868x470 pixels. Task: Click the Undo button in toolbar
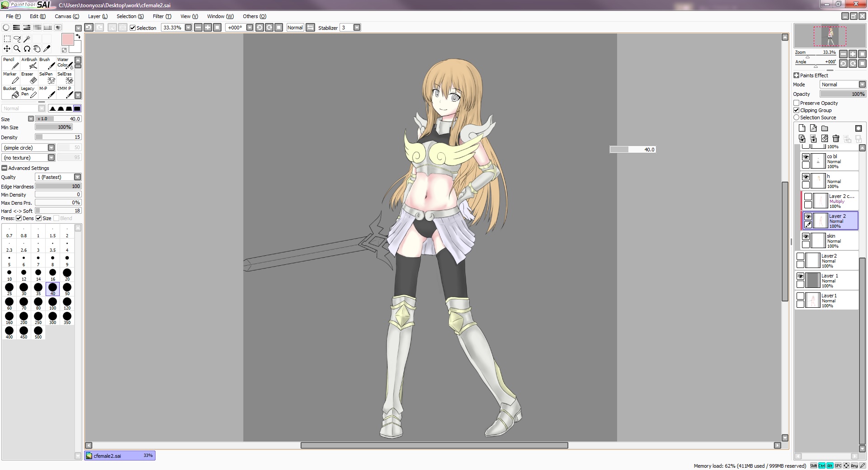pyautogui.click(x=89, y=28)
